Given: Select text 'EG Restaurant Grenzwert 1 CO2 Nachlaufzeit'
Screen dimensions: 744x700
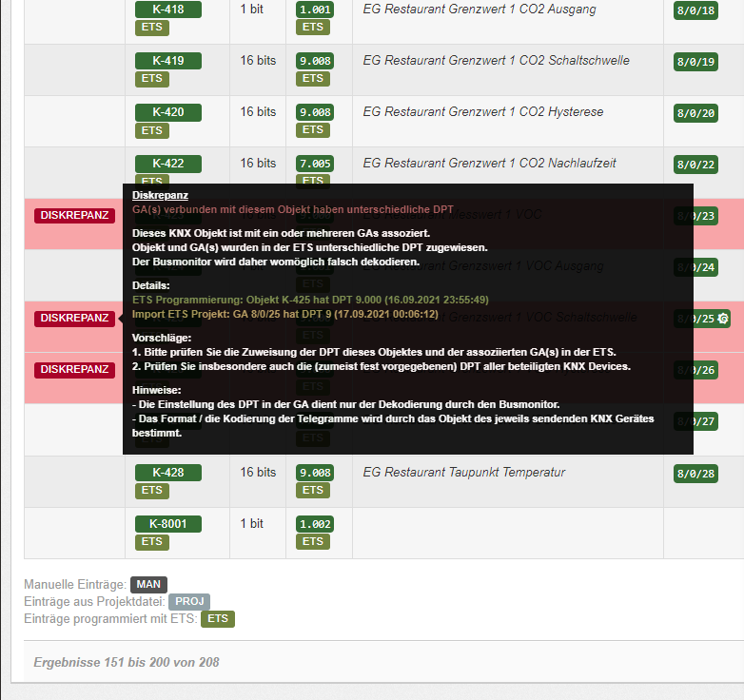Looking at the screenshot, I should (489, 164).
